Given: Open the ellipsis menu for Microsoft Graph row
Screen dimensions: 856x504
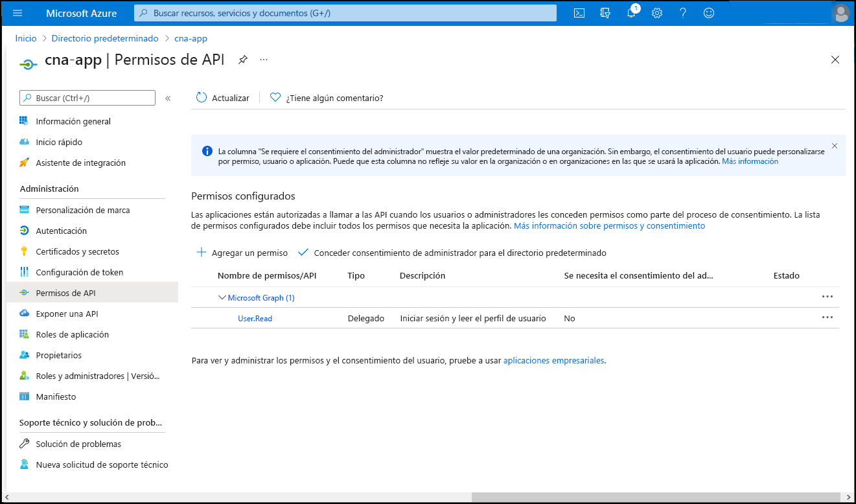Looking at the screenshot, I should tap(827, 297).
